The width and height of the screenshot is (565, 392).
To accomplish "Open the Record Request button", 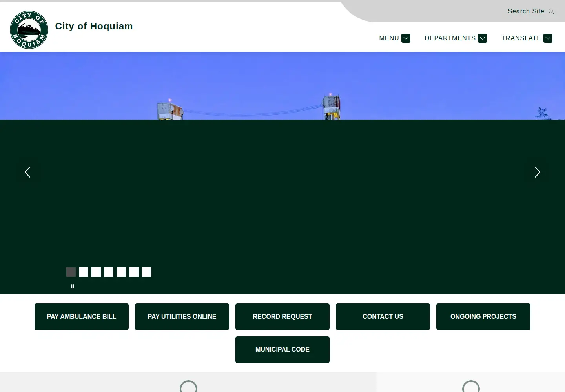I will 282,317.
